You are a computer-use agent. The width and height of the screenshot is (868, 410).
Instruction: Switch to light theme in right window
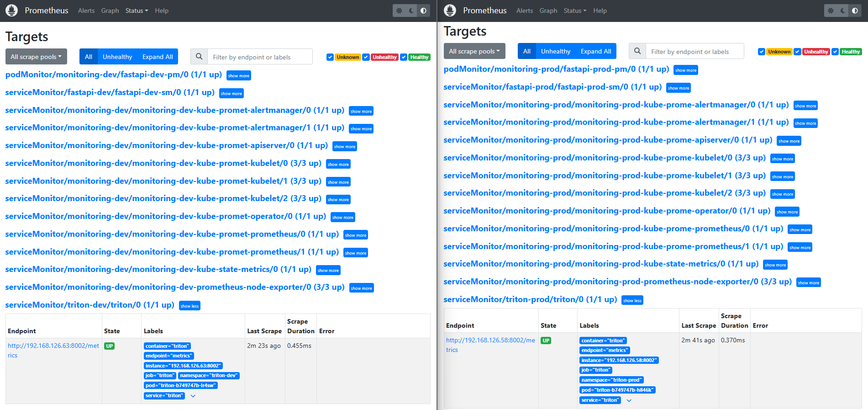[831, 11]
